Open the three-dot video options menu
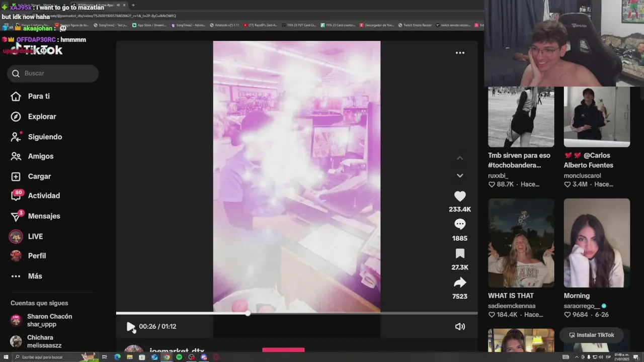This screenshot has width=644, height=362. point(460,53)
